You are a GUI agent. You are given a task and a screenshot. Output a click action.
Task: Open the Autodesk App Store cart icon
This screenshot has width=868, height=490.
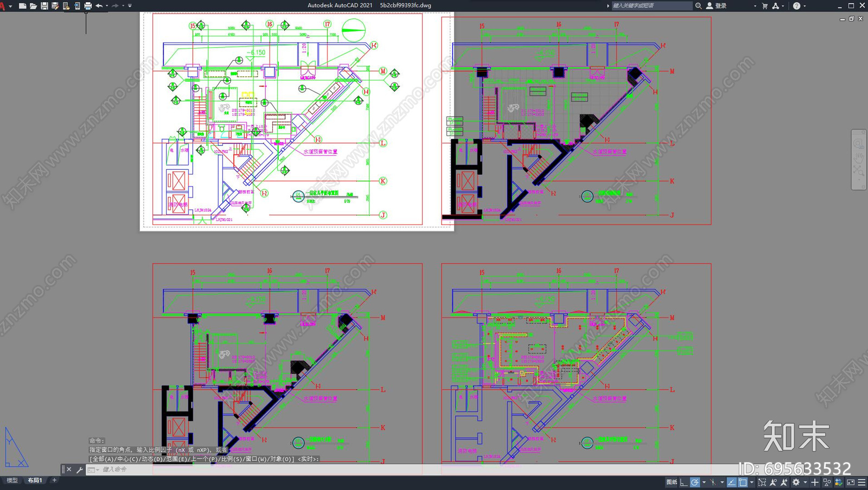point(765,6)
